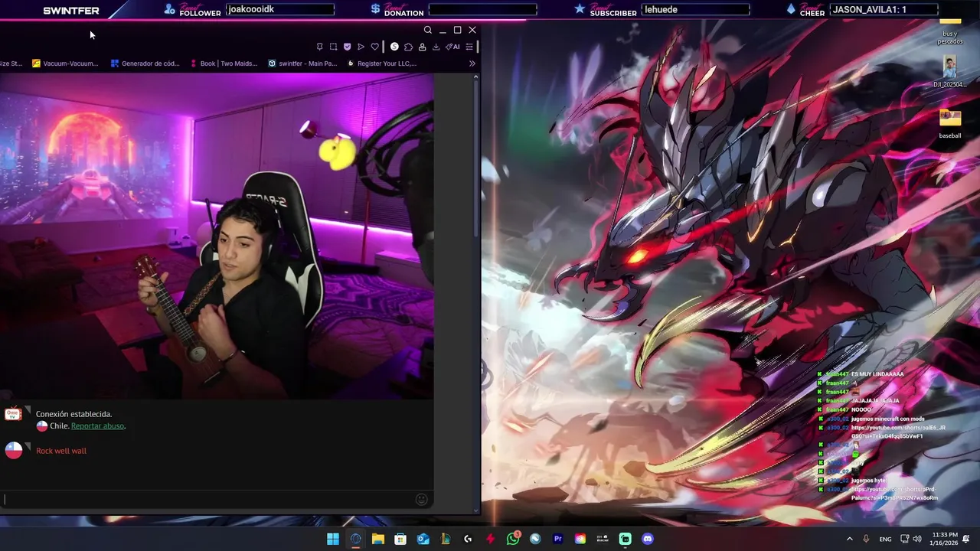Open the extensions puzzle icon
The height and width of the screenshot is (551, 980).
tap(408, 47)
